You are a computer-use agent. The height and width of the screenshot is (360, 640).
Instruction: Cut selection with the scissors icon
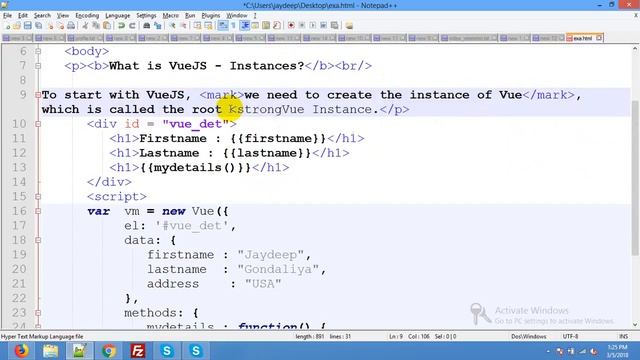85,26
